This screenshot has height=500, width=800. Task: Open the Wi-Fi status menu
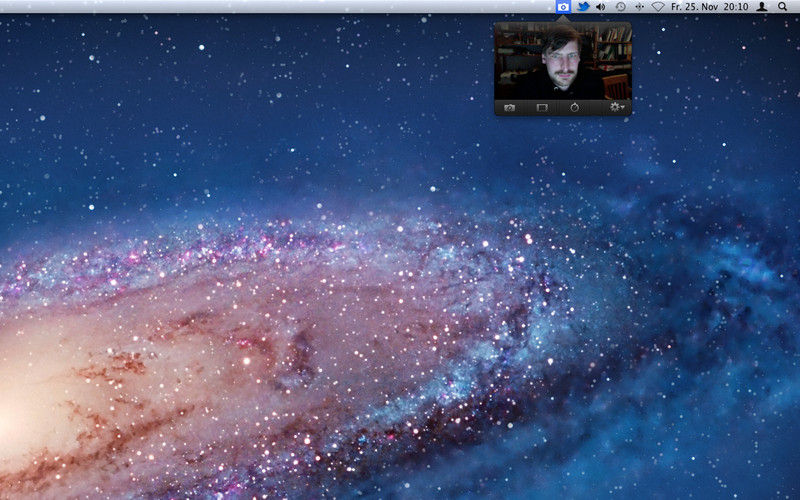[x=658, y=7]
